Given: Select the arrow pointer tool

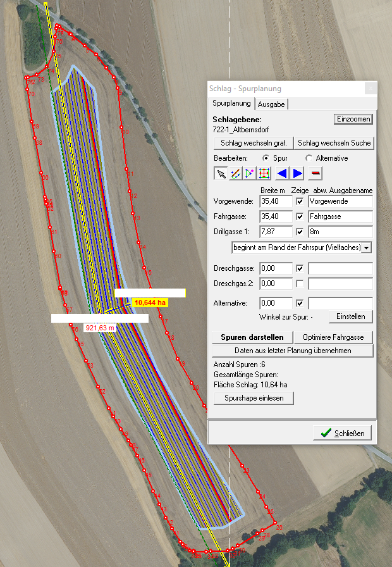Looking at the screenshot, I should (x=221, y=173).
